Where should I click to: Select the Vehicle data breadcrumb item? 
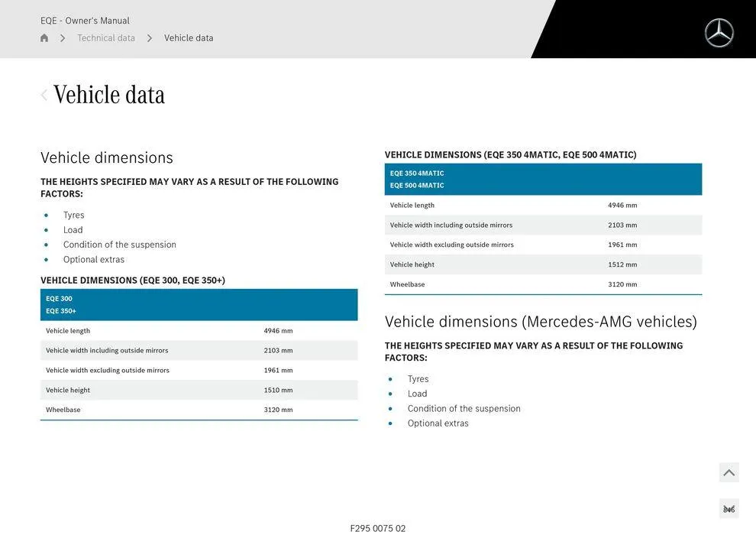[189, 38]
